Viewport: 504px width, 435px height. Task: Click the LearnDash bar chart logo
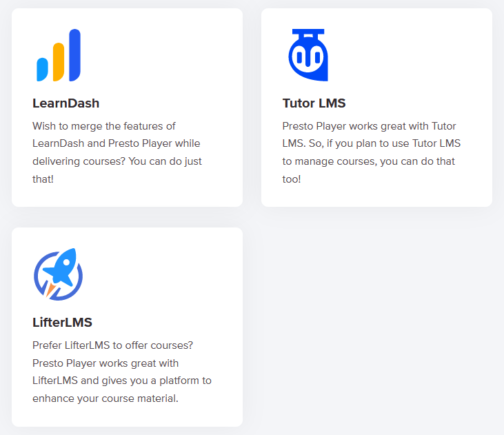pyautogui.click(x=59, y=55)
